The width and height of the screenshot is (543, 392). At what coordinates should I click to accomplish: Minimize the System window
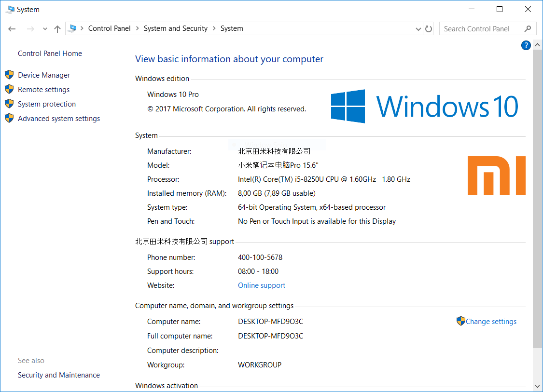point(471,9)
